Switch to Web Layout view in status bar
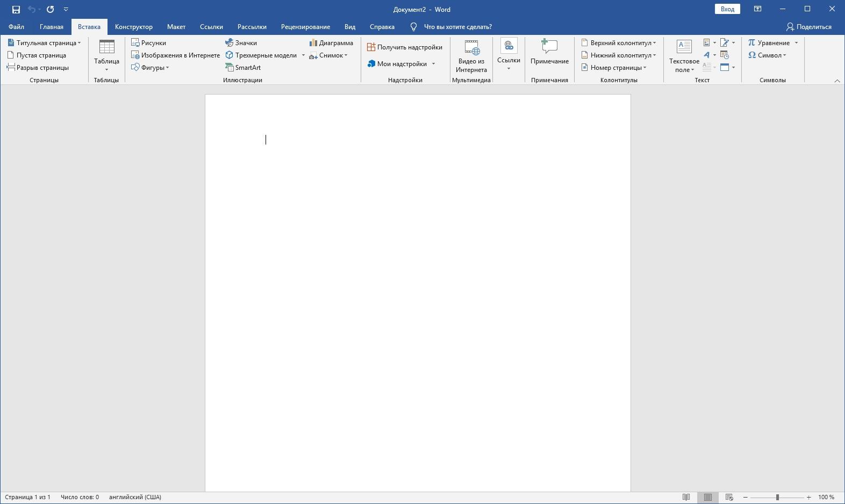Viewport: 845px width, 504px height. 729,497
